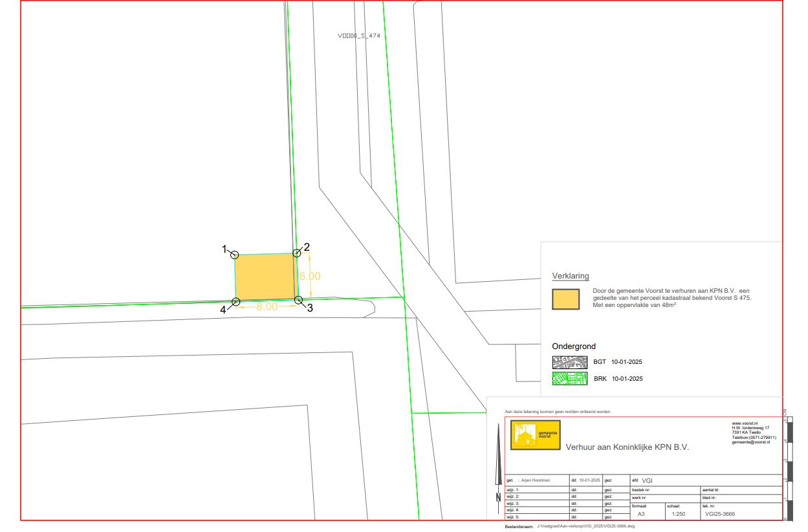Click the drawing title Verhuur aan Koninklijke KPN B.V.
Image resolution: width=808 pixels, height=532 pixels.
pyautogui.click(x=628, y=447)
